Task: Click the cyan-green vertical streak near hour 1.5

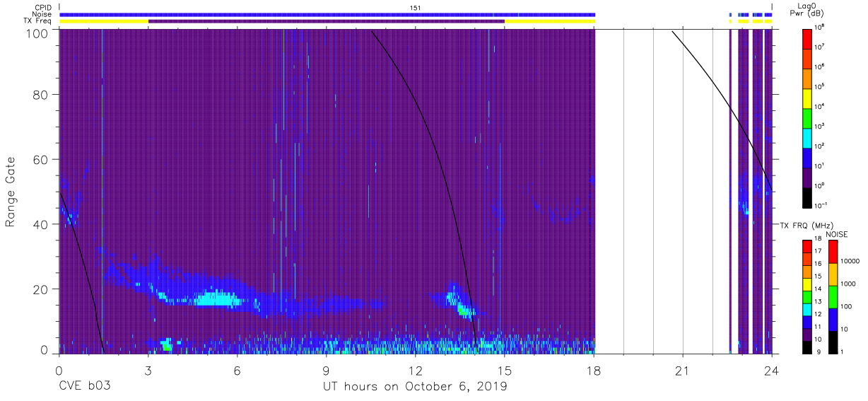Action: 102,191
